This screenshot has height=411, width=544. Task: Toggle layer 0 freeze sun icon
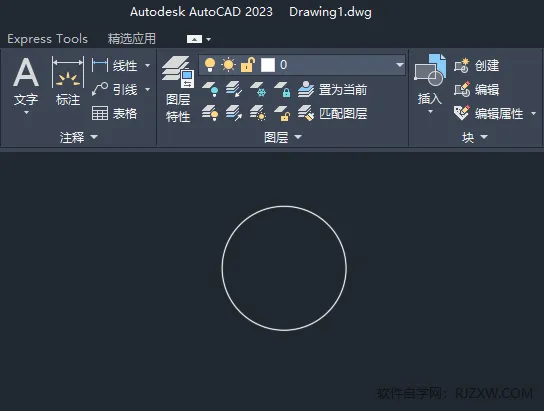coord(229,65)
